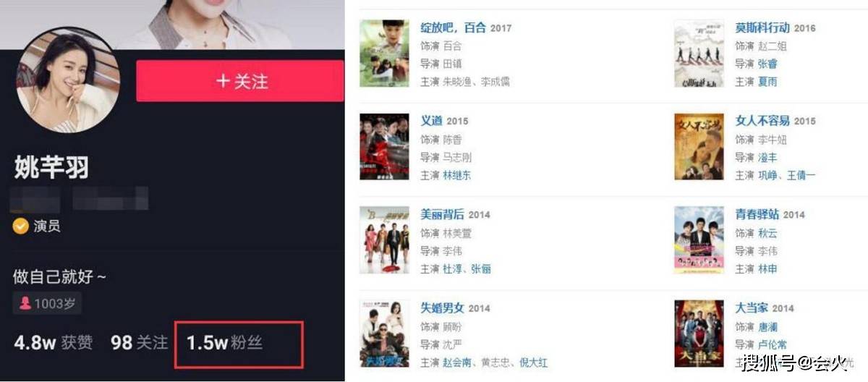Tap the yellow verified 演员 badge icon
Viewport: 868px width, 382px height.
point(20,226)
